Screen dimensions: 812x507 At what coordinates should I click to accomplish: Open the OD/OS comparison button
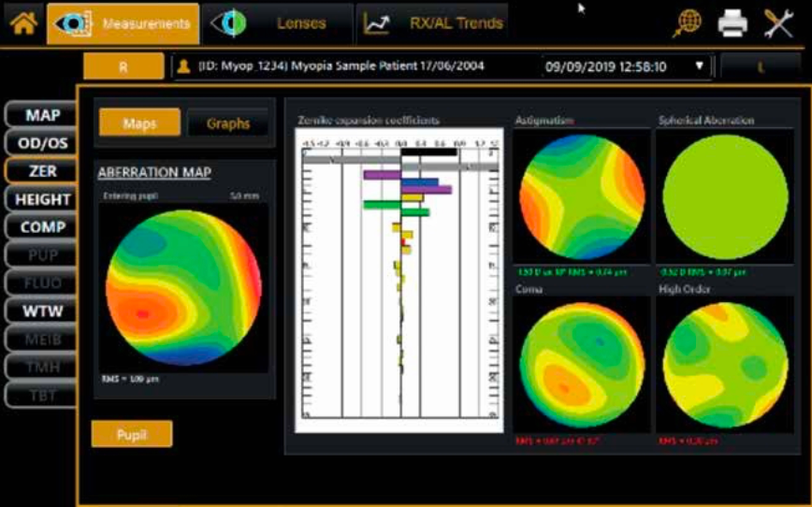point(41,143)
